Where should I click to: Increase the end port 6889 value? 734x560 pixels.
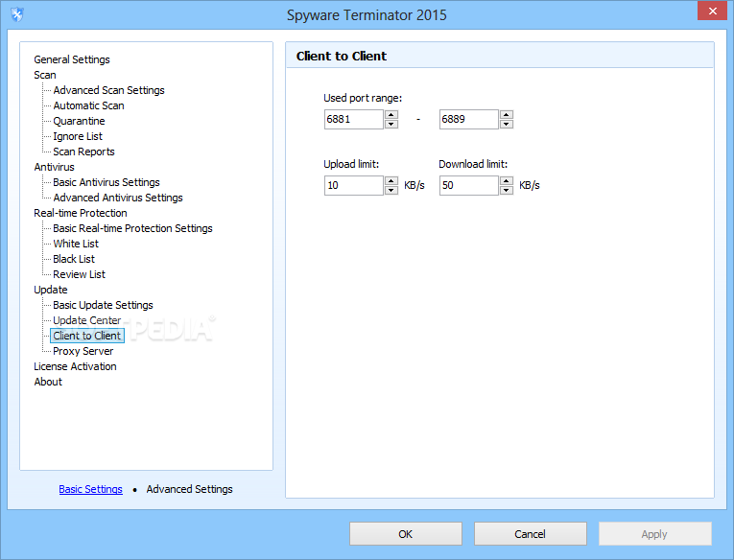(507, 115)
